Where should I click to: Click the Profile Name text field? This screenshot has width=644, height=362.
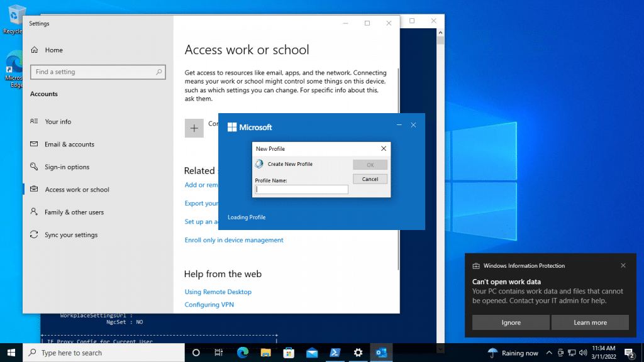(301, 189)
